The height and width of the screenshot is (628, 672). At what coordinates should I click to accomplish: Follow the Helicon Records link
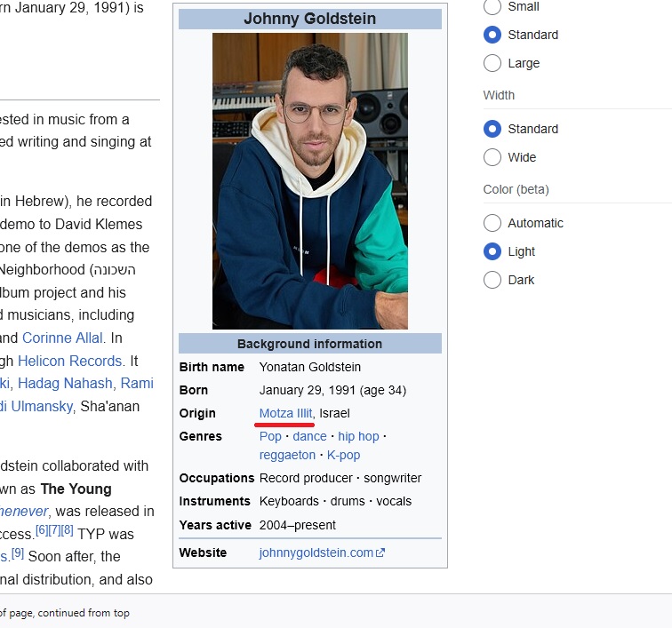70,362
